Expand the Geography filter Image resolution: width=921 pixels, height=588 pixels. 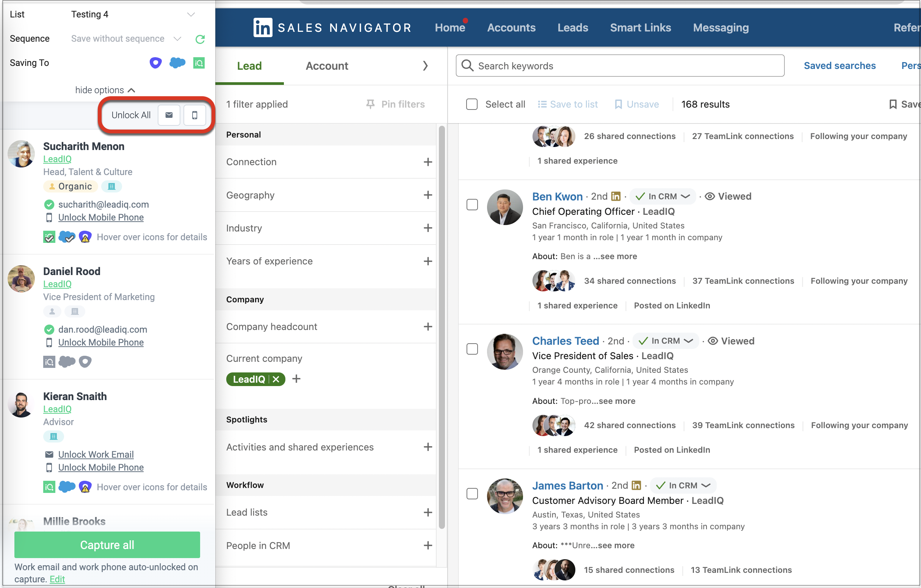(428, 195)
